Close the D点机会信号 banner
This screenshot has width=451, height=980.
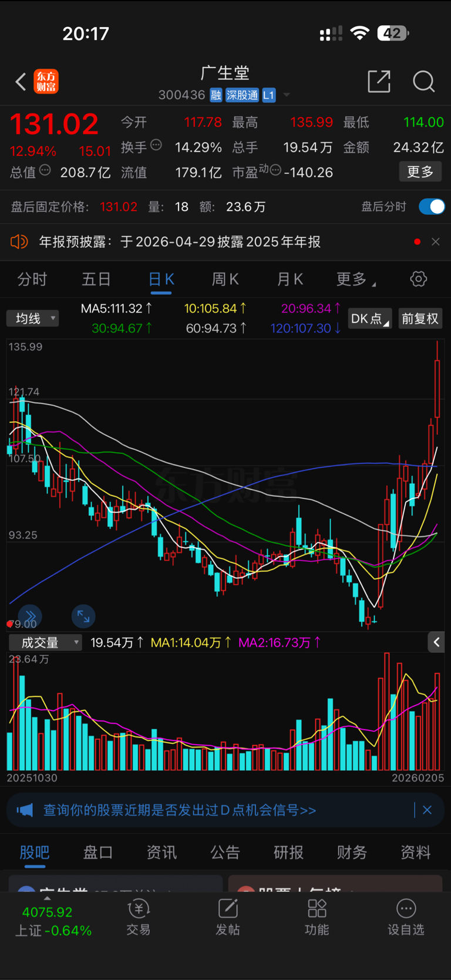pos(427,810)
